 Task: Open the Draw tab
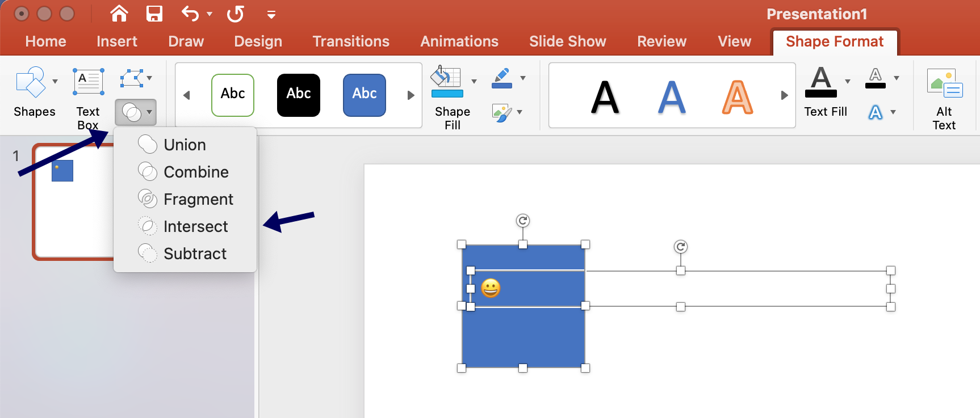(186, 41)
